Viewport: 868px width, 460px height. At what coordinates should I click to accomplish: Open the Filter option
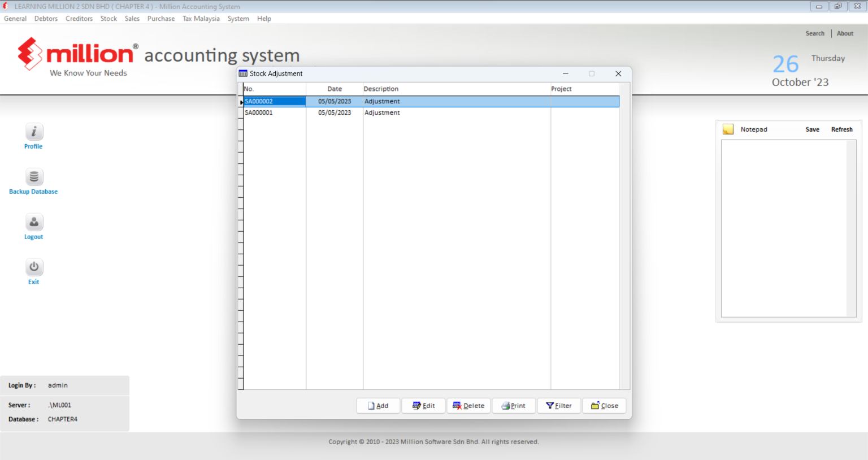pyautogui.click(x=559, y=406)
